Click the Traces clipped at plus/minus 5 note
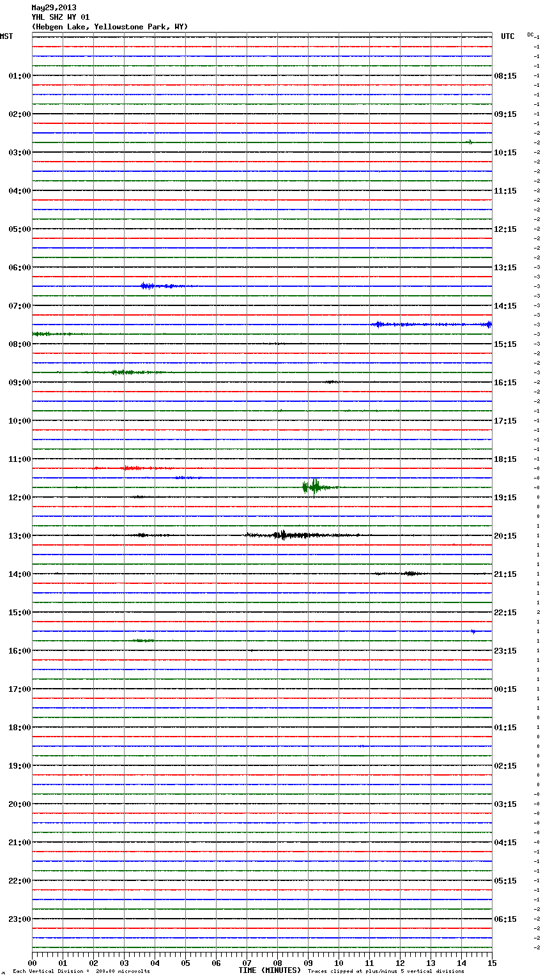The height and width of the screenshot is (980, 543). pyautogui.click(x=386, y=972)
